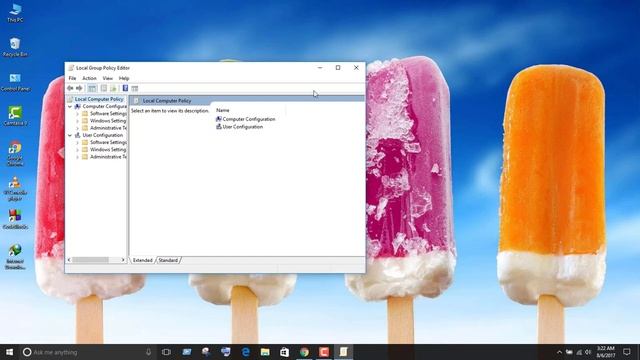Open the Windows Store taskbar icon
The width and height of the screenshot is (640, 360).
tap(284, 352)
